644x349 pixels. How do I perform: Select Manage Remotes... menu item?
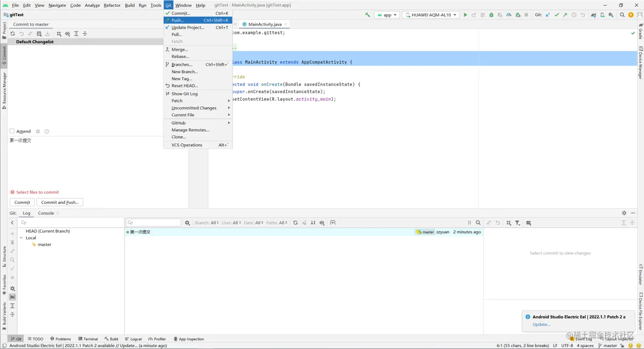198,130
